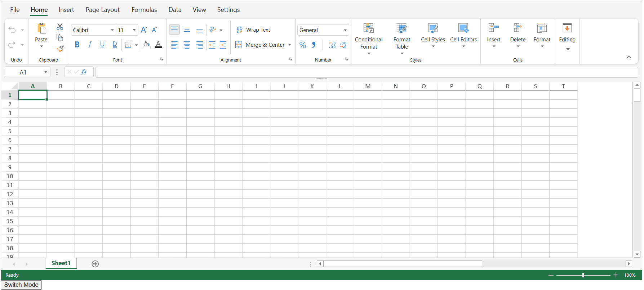
Task: Open Cell Editors menu
Action: [x=463, y=36]
